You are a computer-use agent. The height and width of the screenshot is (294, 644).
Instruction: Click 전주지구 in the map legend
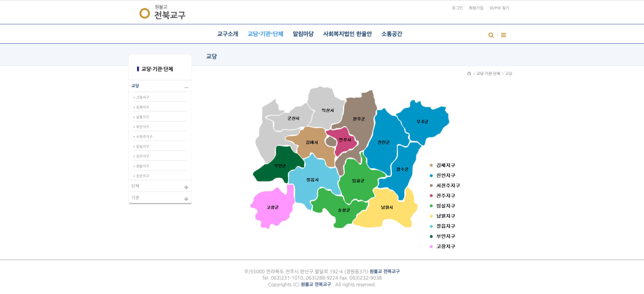click(x=446, y=196)
